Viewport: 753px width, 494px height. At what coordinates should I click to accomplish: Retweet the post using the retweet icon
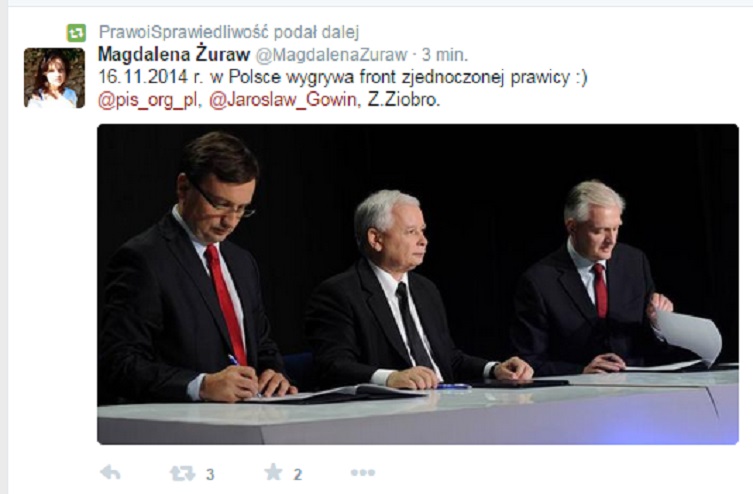(x=182, y=473)
